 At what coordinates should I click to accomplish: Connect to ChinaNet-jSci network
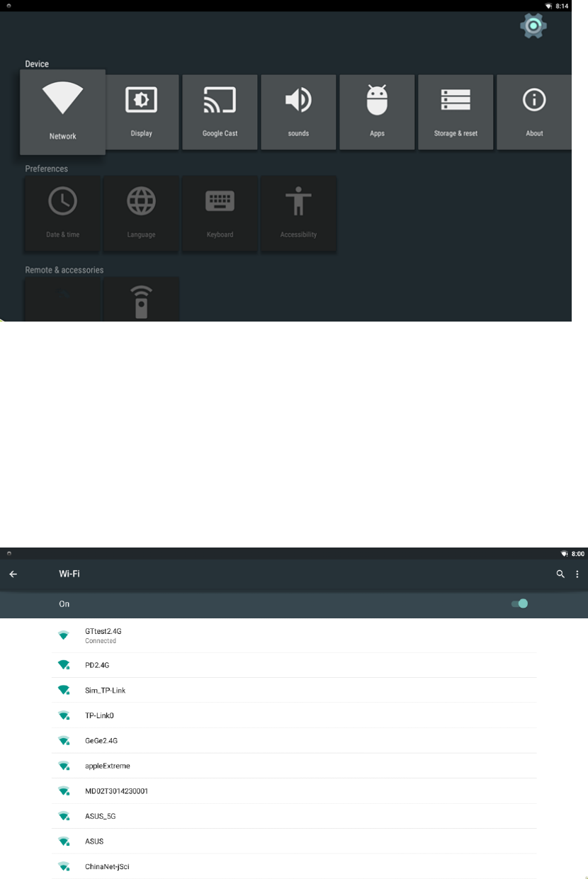tap(294, 866)
